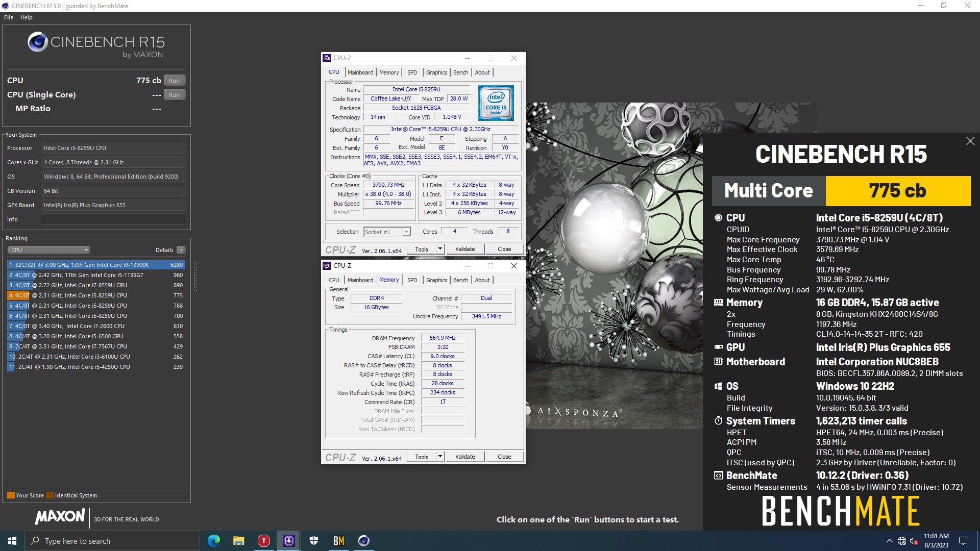Open notification center icon
This screenshot has width=980, height=551.
click(963, 541)
